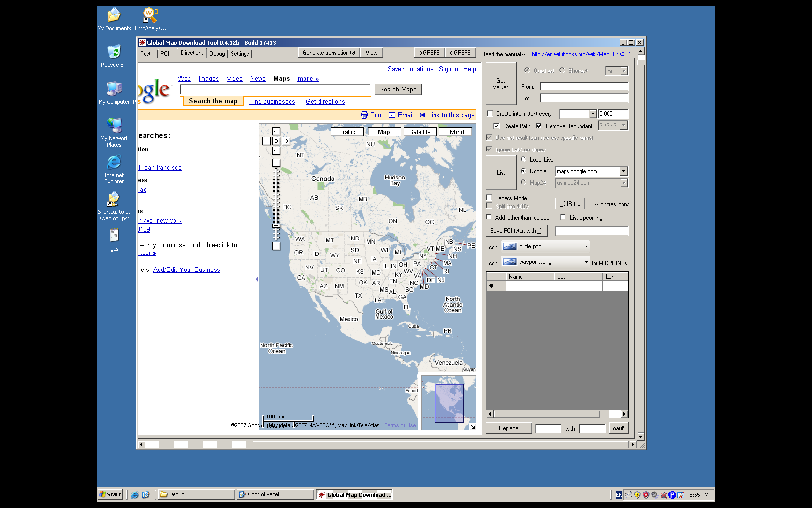Switch map to Hybrid view
812x508 pixels.
point(455,132)
